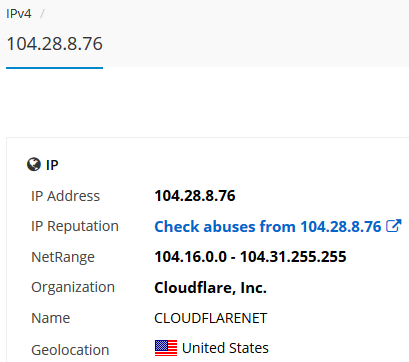Click the CLOUDFLARENET name value
The image size is (409, 362).
pyautogui.click(x=211, y=318)
